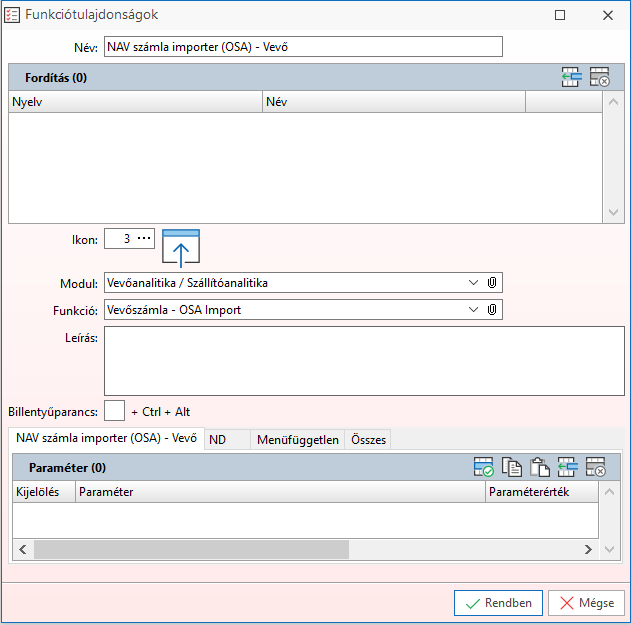Click into the Név input field
Image resolution: width=632 pixels, height=625 pixels.
pyautogui.click(x=303, y=47)
